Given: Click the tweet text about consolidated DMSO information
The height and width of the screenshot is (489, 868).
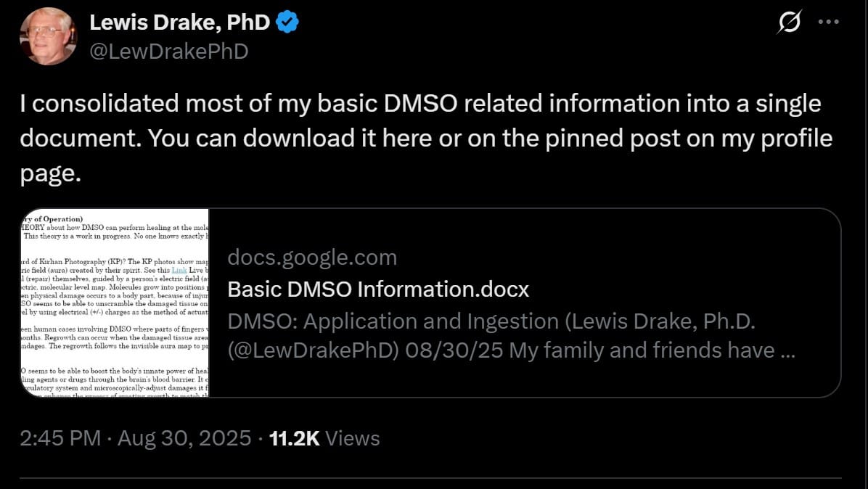Looking at the screenshot, I should [x=419, y=104].
